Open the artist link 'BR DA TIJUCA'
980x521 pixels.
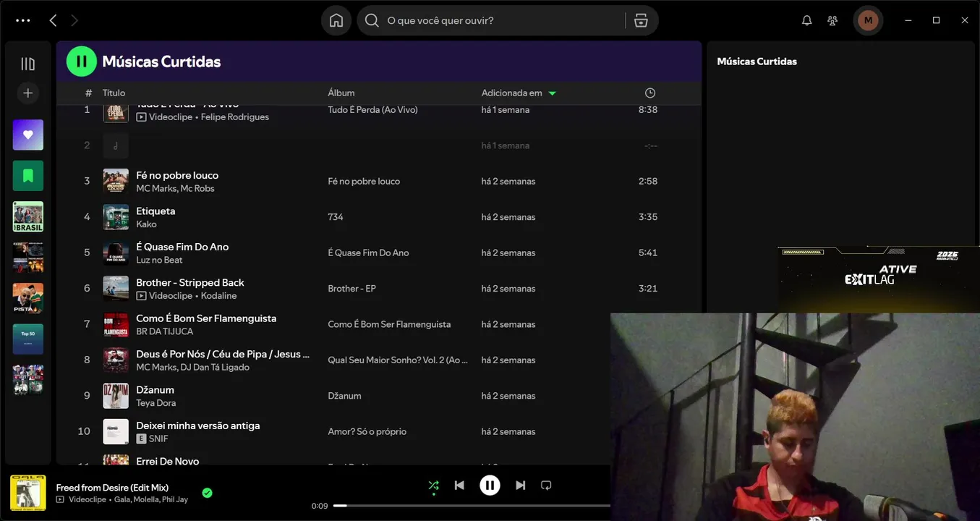(165, 331)
